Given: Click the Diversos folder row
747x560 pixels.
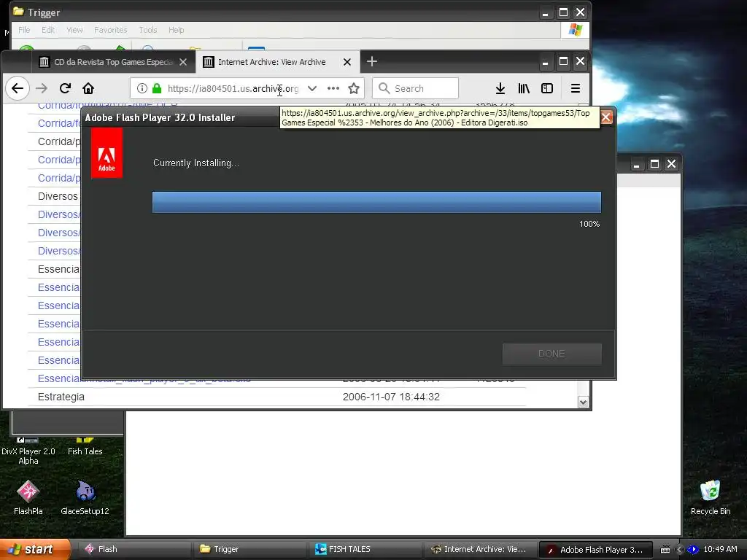Looking at the screenshot, I should [58, 196].
